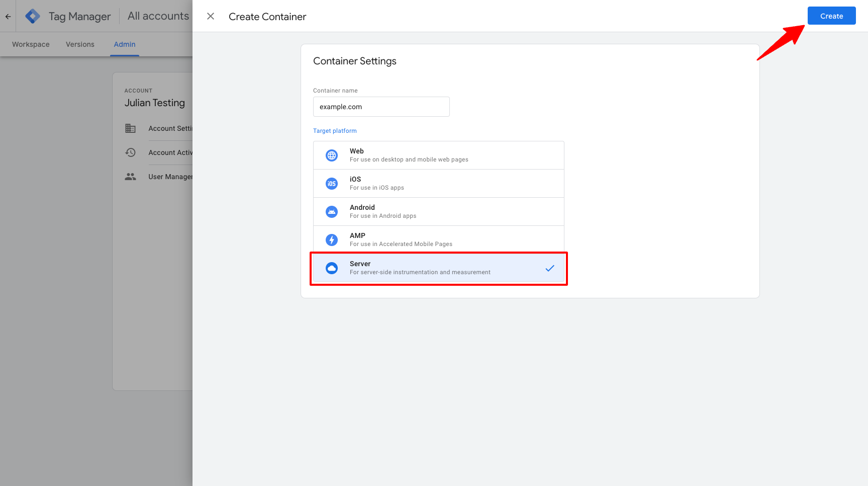Viewport: 868px width, 486px height.
Task: Click the Account Settings building icon
Action: tap(130, 128)
